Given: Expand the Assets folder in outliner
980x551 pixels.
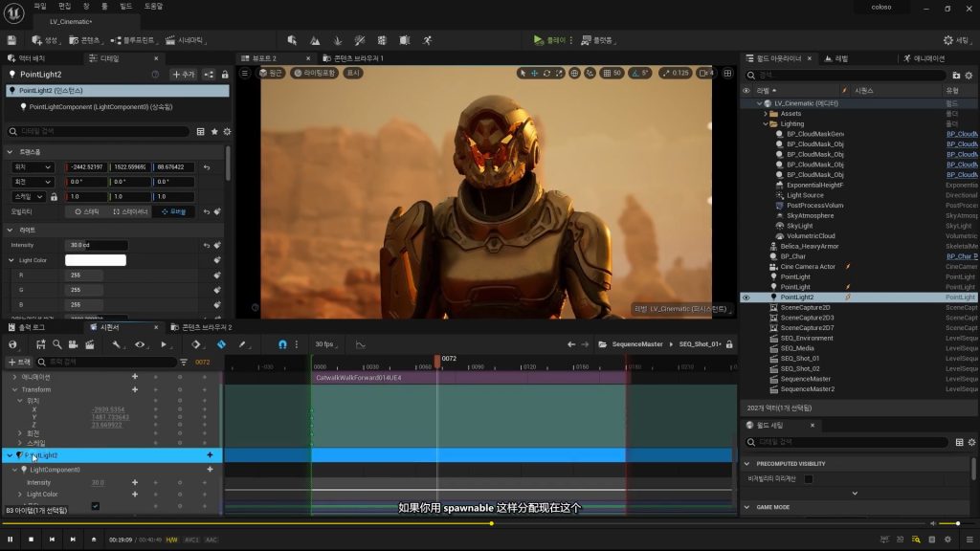Looking at the screenshot, I should pos(765,113).
